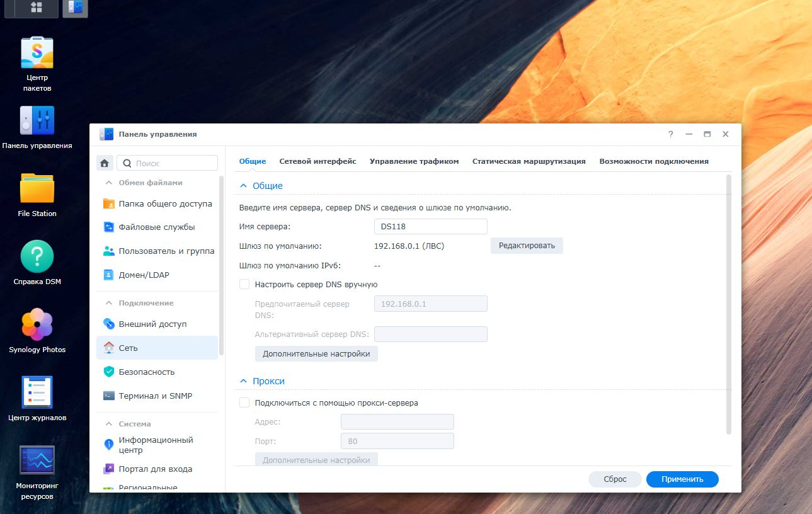Open the Resource Monitor desktop icon

pos(37,461)
